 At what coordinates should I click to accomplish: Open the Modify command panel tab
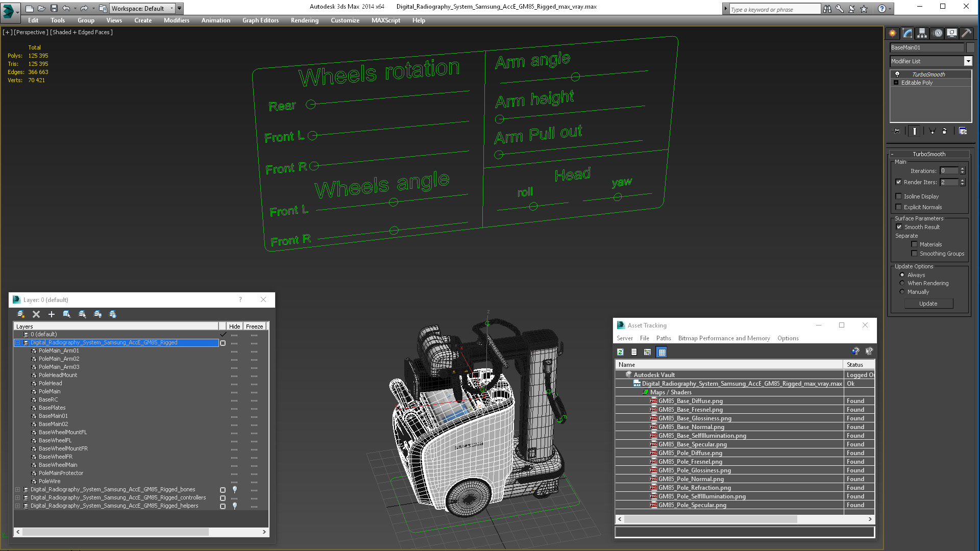point(908,33)
